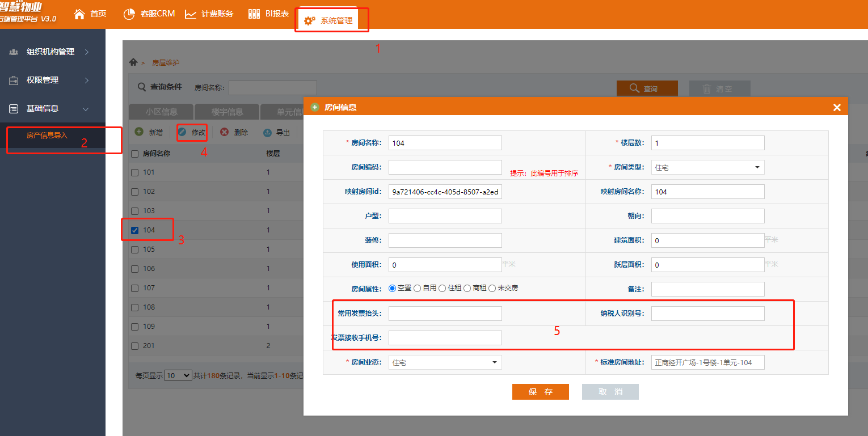Click the magnifier icon beside 查询条件
The height and width of the screenshot is (436, 868).
click(x=142, y=87)
